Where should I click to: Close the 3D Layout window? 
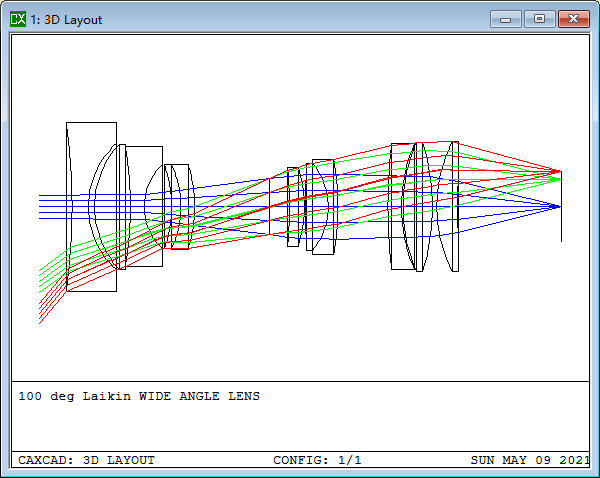point(574,19)
